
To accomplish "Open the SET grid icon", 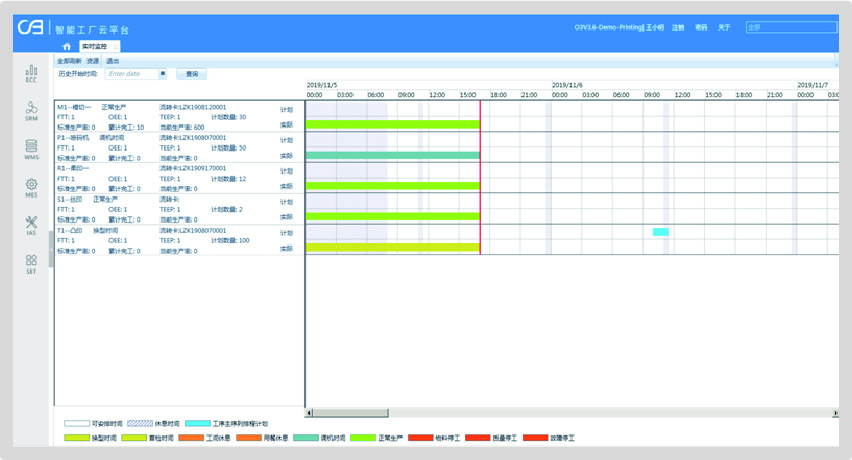I will pyautogui.click(x=31, y=263).
